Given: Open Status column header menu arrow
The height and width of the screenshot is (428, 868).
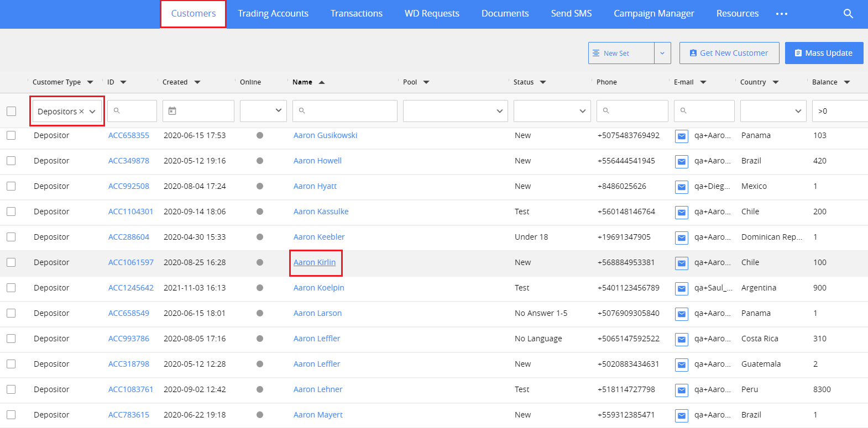Looking at the screenshot, I should [543, 82].
